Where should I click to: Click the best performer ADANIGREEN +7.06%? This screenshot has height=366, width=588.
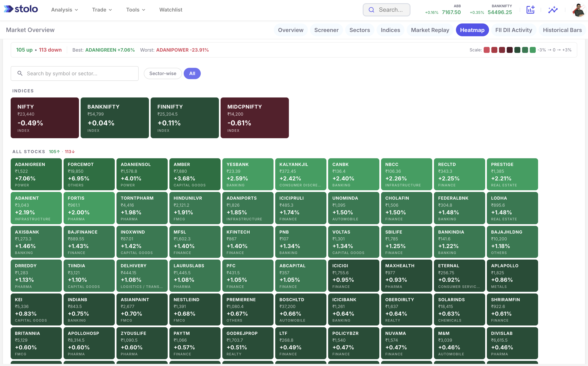point(110,50)
